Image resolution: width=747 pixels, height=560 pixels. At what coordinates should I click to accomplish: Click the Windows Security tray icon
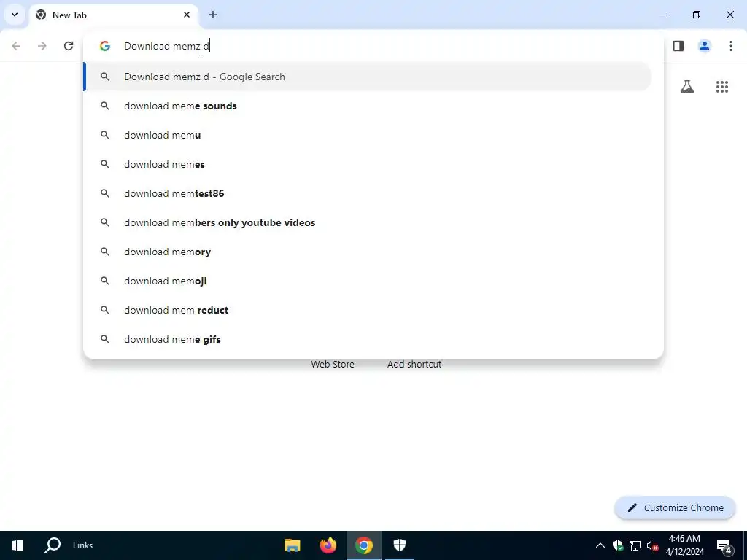point(618,545)
